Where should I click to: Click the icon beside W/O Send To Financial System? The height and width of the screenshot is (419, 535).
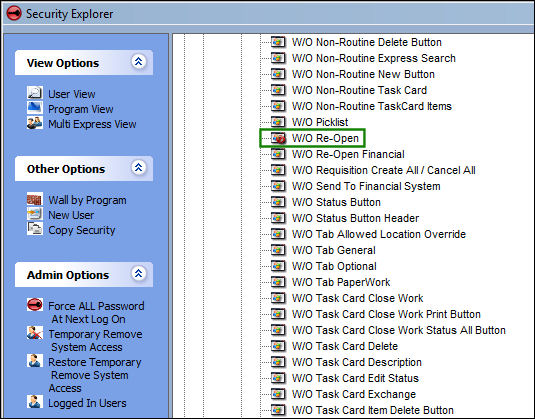[278, 186]
